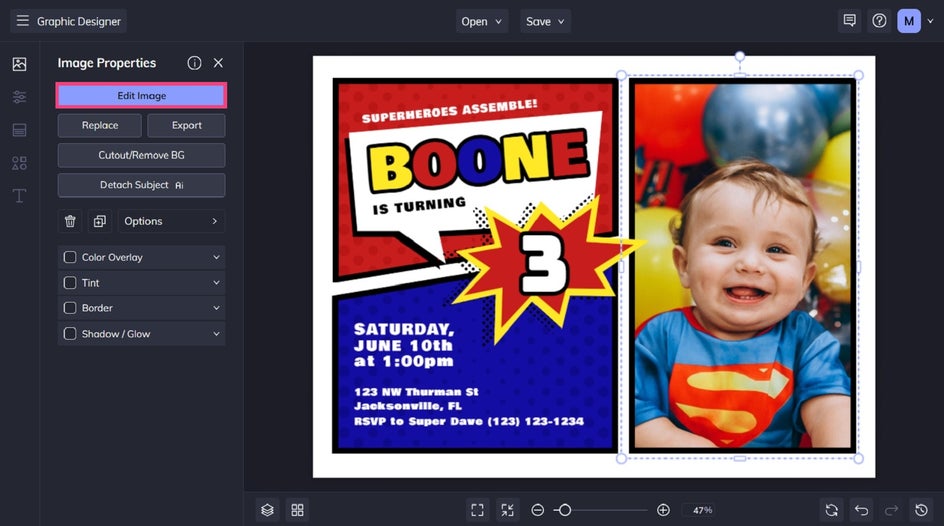Screen dimensions: 944x526
Task: Open the help question mark icon
Action: [879, 21]
